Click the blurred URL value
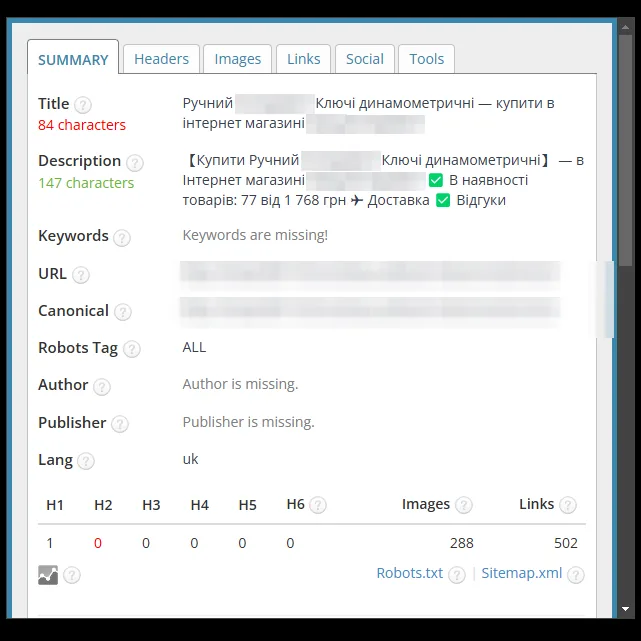Image resolution: width=641 pixels, height=641 pixels. [370, 273]
